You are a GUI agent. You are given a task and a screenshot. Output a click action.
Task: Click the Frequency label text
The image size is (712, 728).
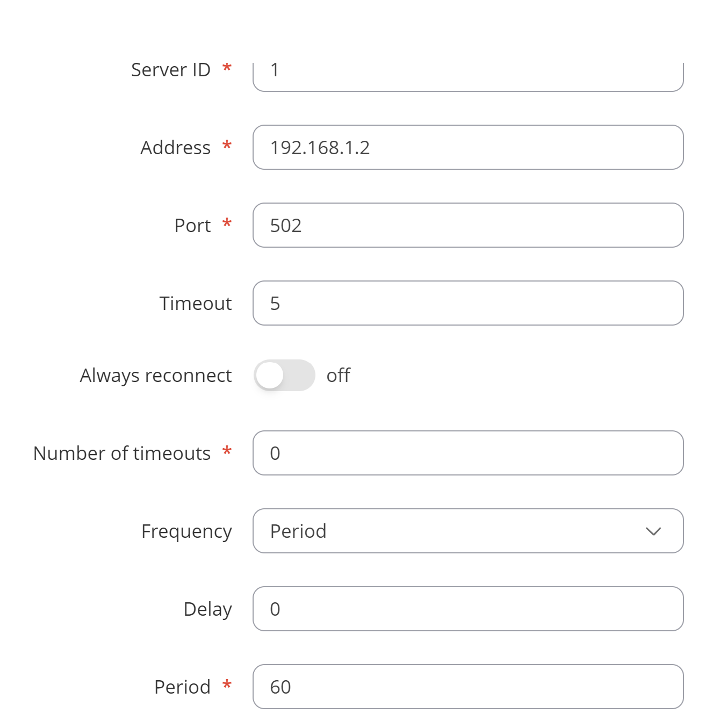point(186,531)
